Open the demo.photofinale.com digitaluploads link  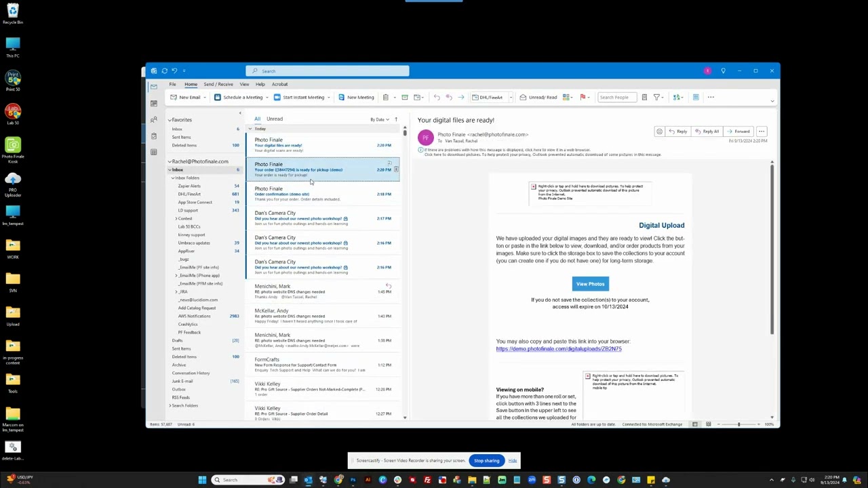click(x=559, y=349)
